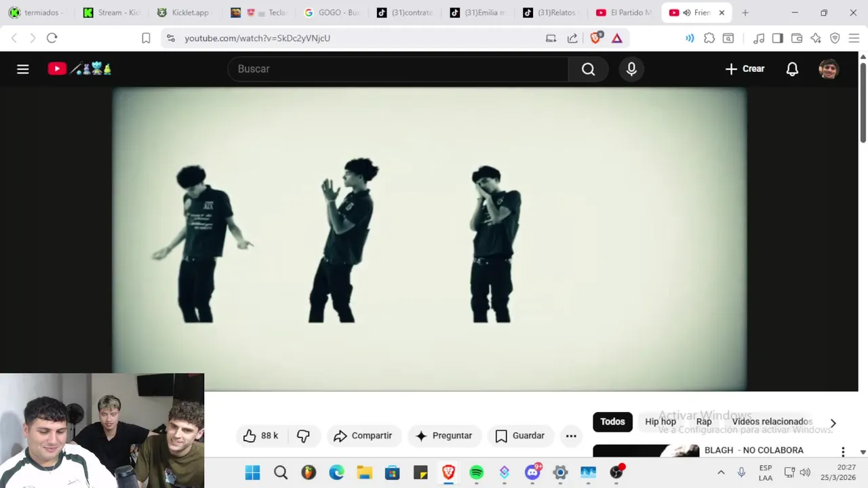Click the video player area
The width and height of the screenshot is (868, 488).
click(x=429, y=239)
